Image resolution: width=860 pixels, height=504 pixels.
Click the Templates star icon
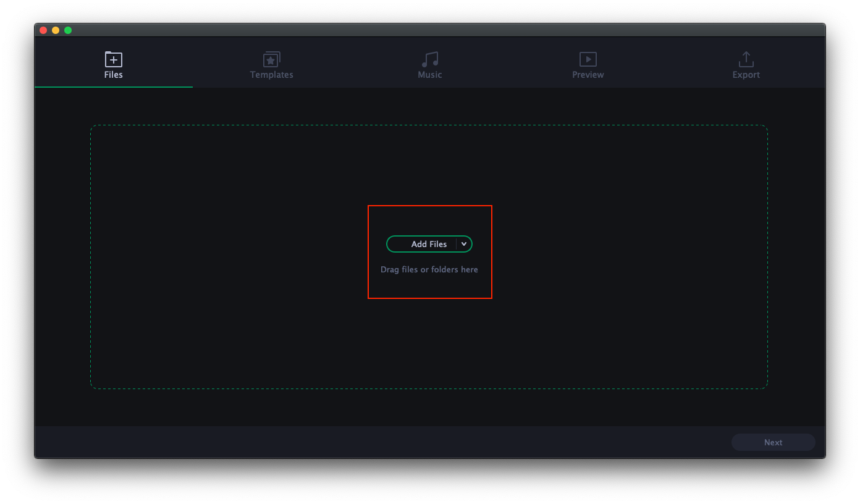271,60
